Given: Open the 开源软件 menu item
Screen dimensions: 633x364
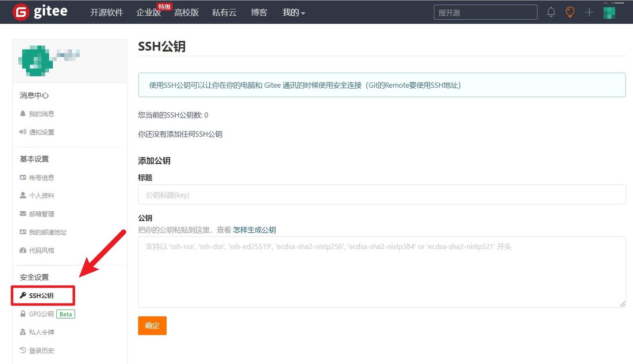Looking at the screenshot, I should (106, 13).
